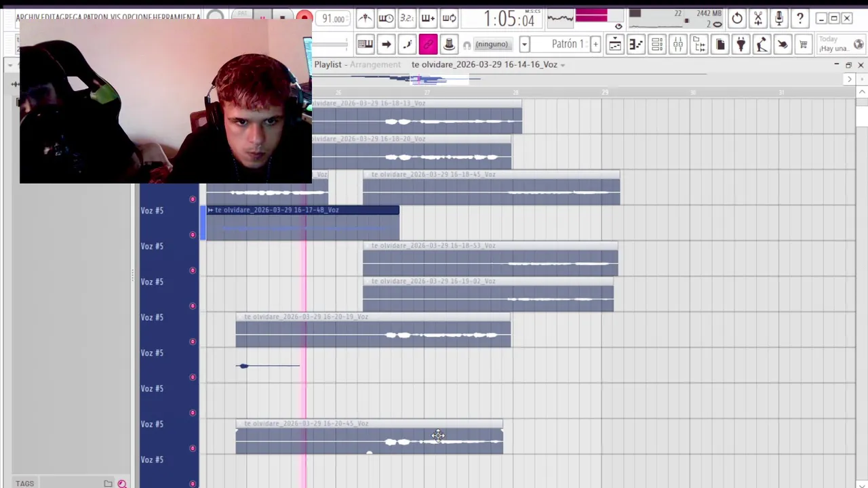This screenshot has height=488, width=868.
Task: Open the plugin picker plug icon
Action: pos(741,45)
